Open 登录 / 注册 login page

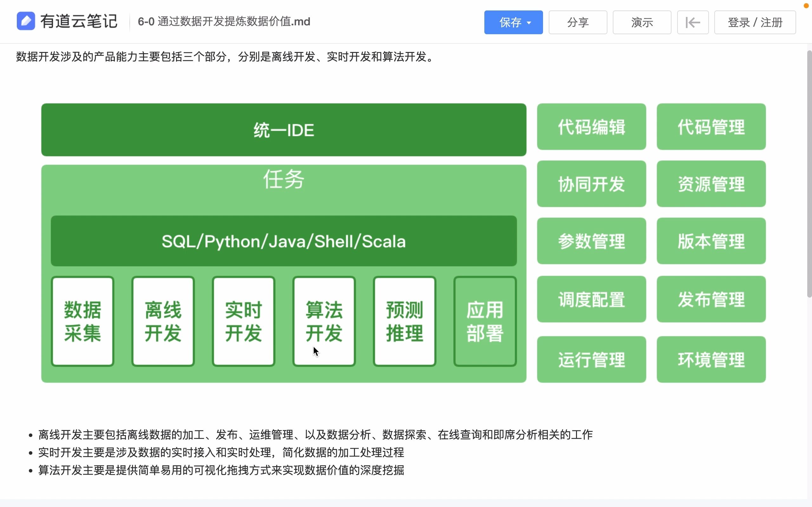(755, 22)
